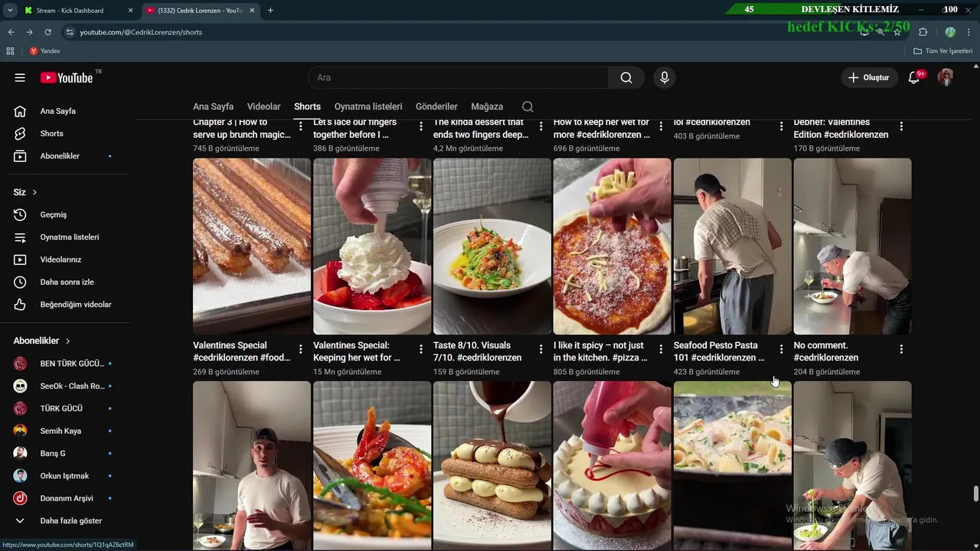The height and width of the screenshot is (551, 980).
Task: Open options for Taste 8/10 Visuals 7/10
Action: click(x=541, y=349)
